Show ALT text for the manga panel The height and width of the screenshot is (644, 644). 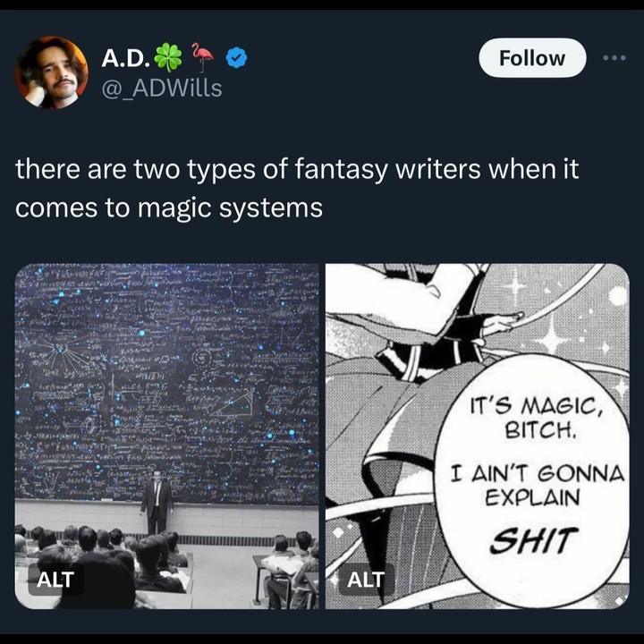pyautogui.click(x=366, y=580)
